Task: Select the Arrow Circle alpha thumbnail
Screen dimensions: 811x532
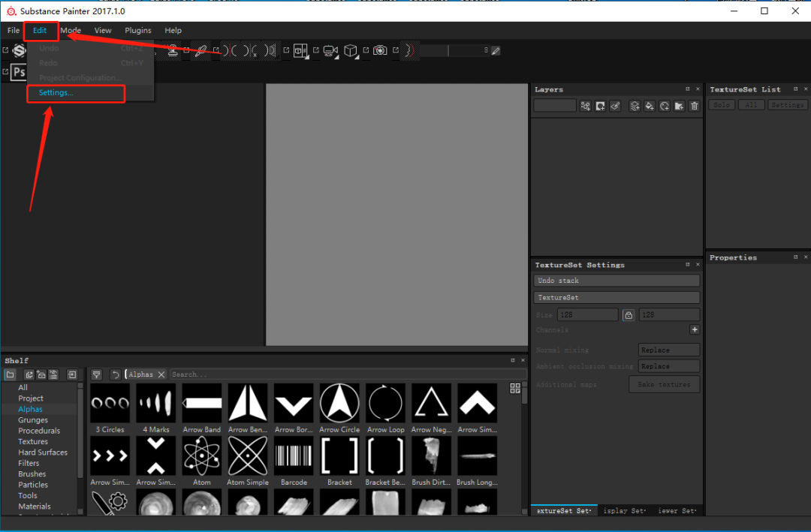Action: pyautogui.click(x=339, y=403)
